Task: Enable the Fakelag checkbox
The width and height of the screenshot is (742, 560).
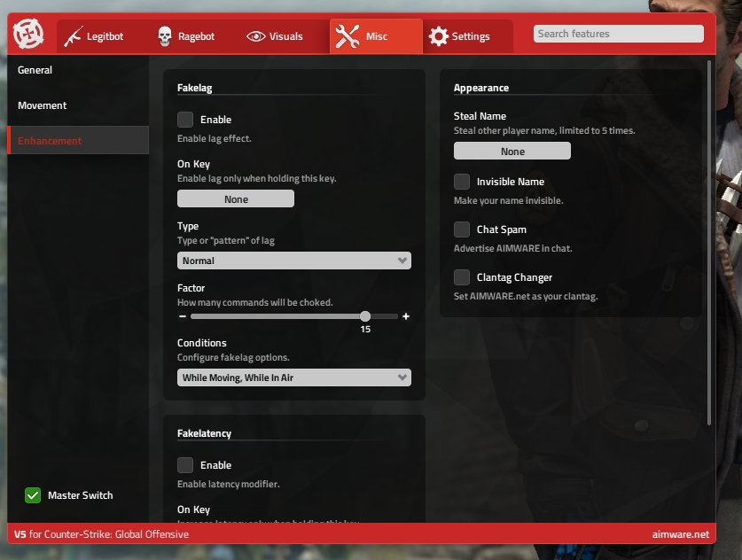Action: click(x=185, y=120)
